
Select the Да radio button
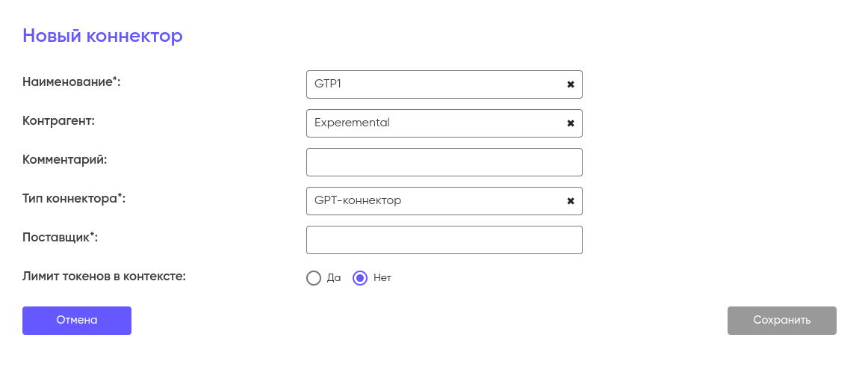pyautogui.click(x=314, y=278)
